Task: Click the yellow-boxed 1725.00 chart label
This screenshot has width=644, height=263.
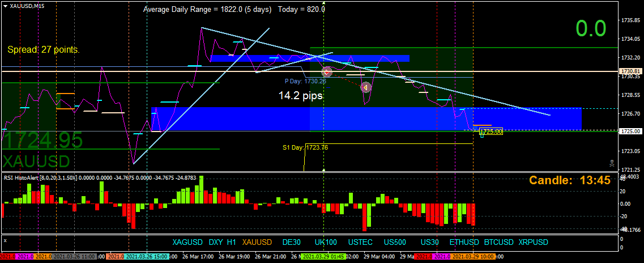Action: pyautogui.click(x=491, y=132)
